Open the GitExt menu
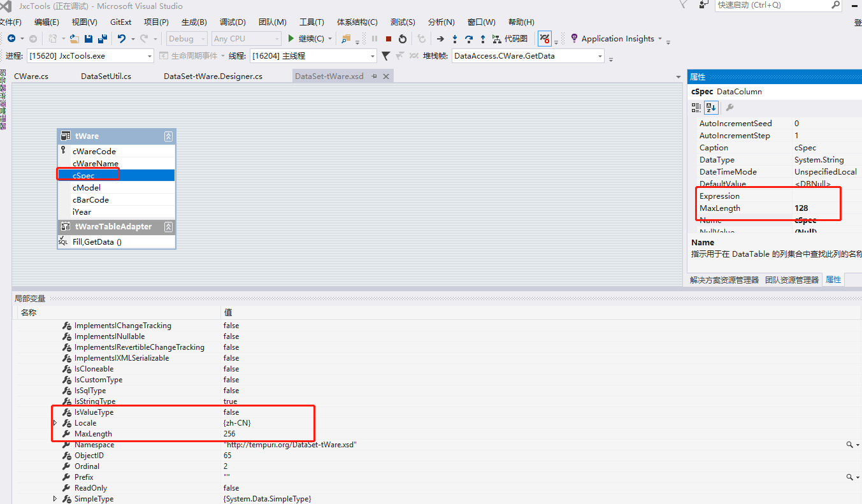The height and width of the screenshot is (504, 862). [x=121, y=22]
